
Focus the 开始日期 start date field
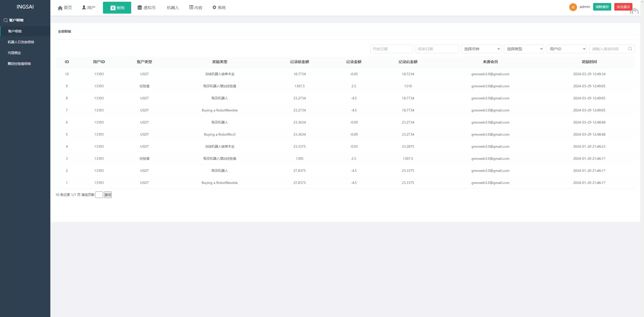click(x=391, y=49)
